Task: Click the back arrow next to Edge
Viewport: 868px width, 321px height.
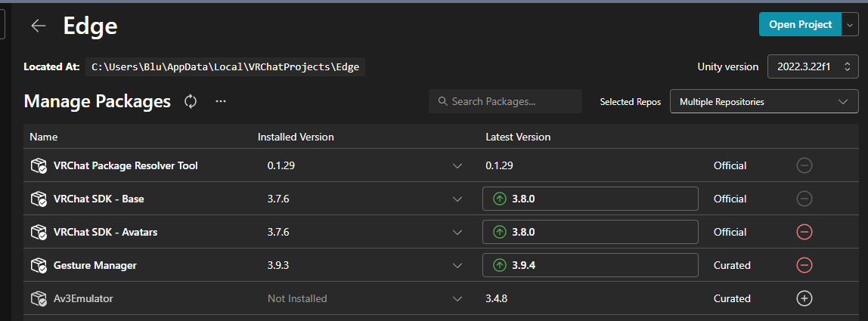Action: tap(39, 26)
